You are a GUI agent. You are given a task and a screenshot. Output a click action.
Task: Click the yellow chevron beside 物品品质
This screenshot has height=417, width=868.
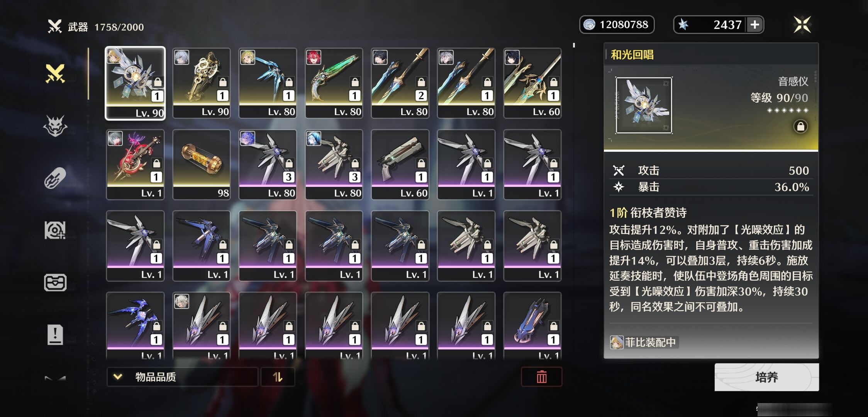pos(118,376)
